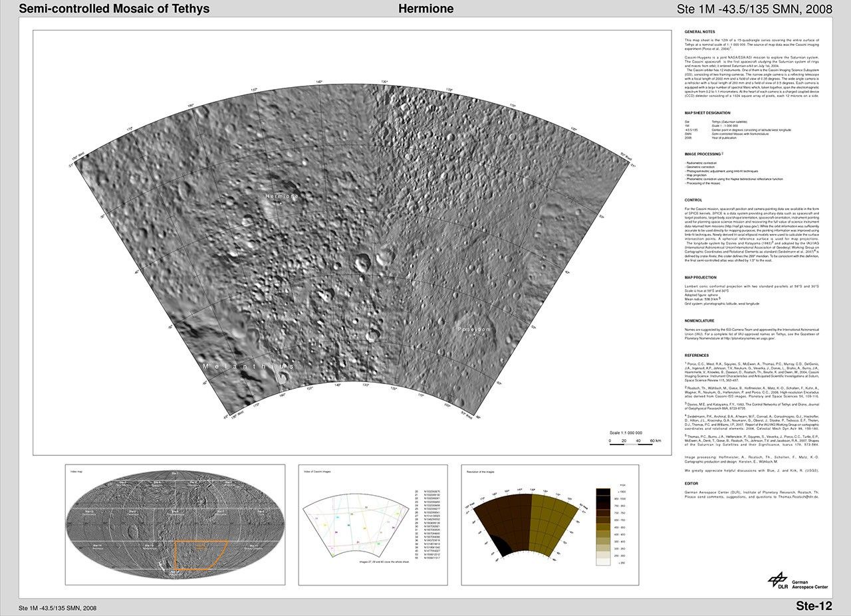Click the Poseidon crater label on the map
The image size is (851, 616).
click(473, 329)
